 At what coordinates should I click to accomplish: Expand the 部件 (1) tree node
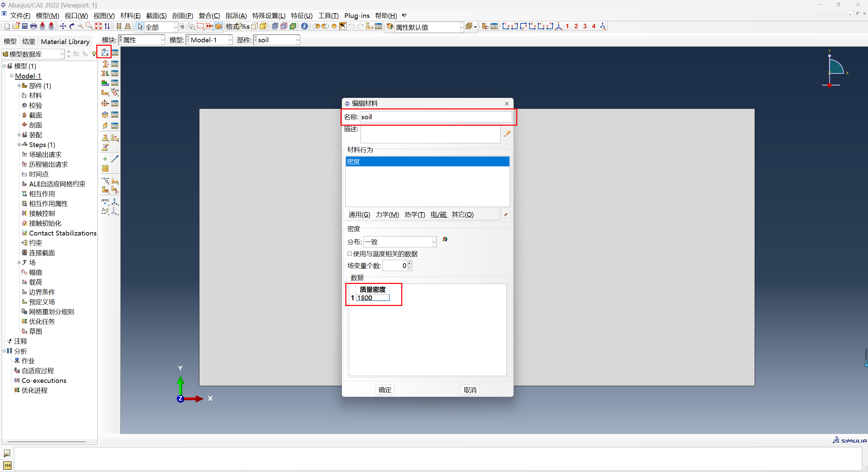pos(19,85)
